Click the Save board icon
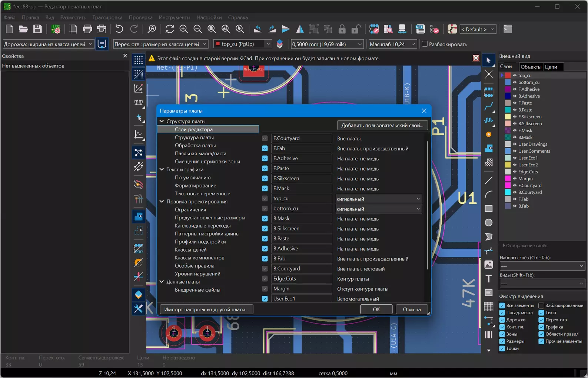588x378 pixels. point(37,29)
